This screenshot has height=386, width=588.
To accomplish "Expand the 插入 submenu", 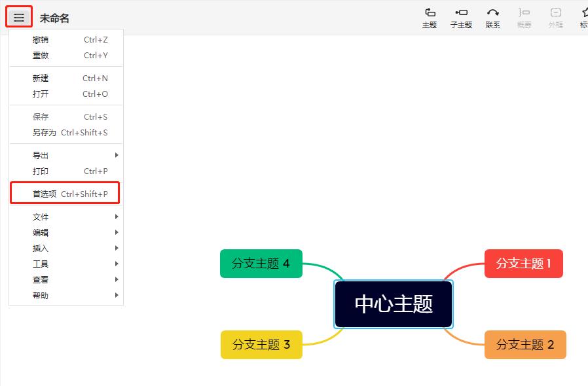I will click(x=66, y=249).
